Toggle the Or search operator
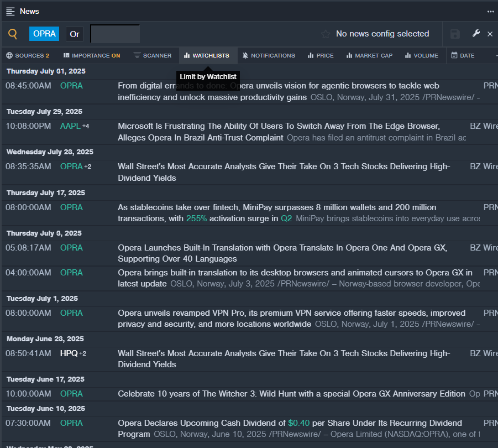The width and height of the screenshot is (498, 448). point(75,34)
